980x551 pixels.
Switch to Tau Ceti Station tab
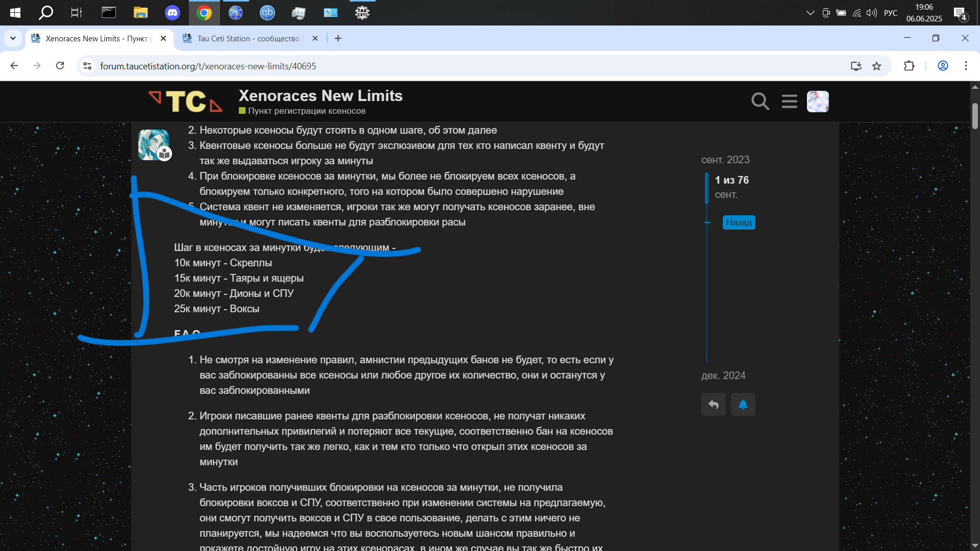[250, 39]
